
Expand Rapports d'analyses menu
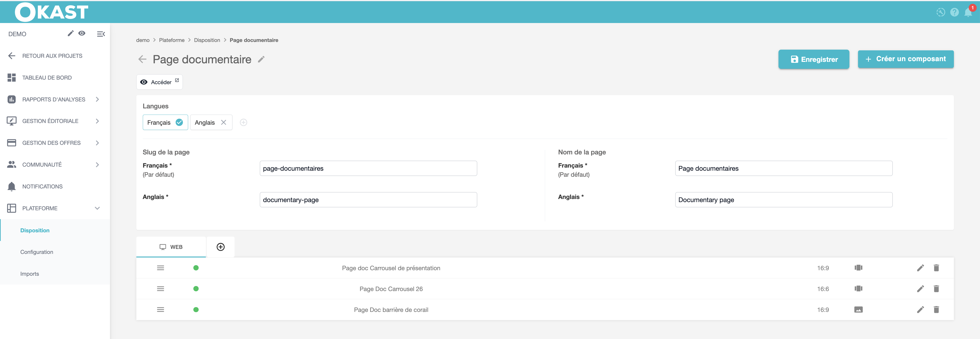(53, 99)
